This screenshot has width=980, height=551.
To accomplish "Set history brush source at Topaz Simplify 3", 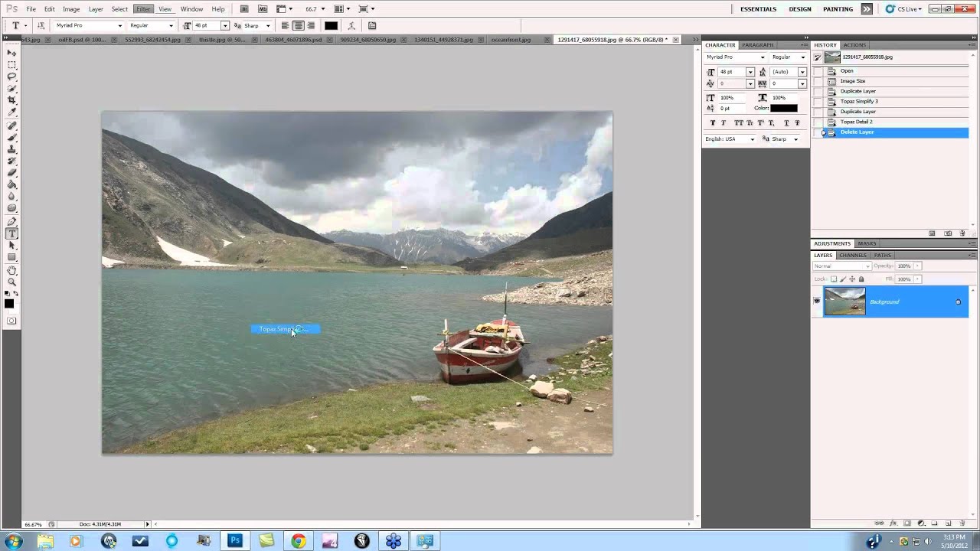I will pos(818,101).
